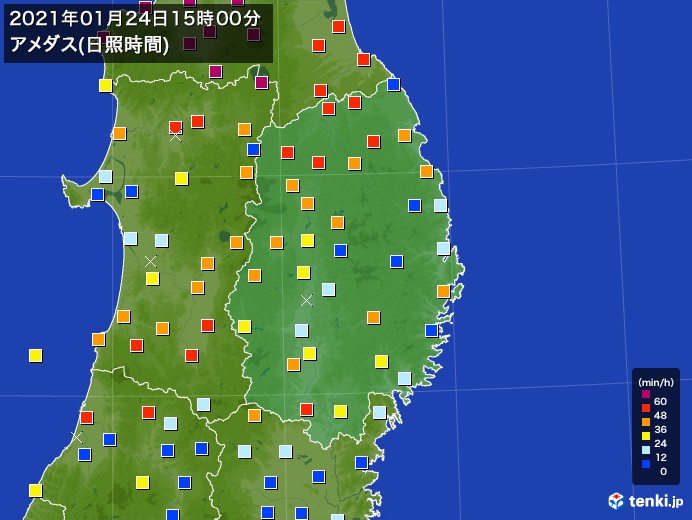Viewport: 692px width, 520px height.
Task: Click the yellow 24 legend swatch
Action: [x=646, y=436]
